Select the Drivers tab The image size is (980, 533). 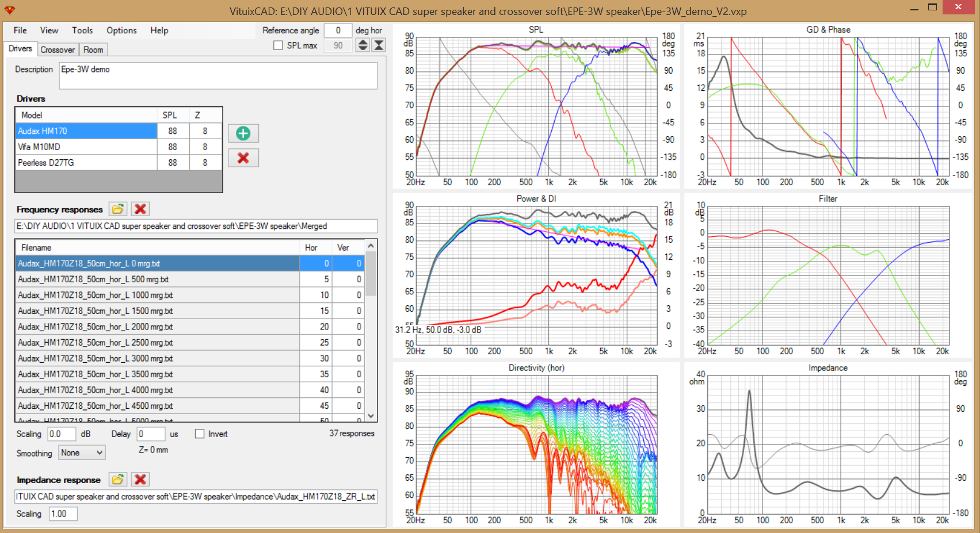[20, 49]
